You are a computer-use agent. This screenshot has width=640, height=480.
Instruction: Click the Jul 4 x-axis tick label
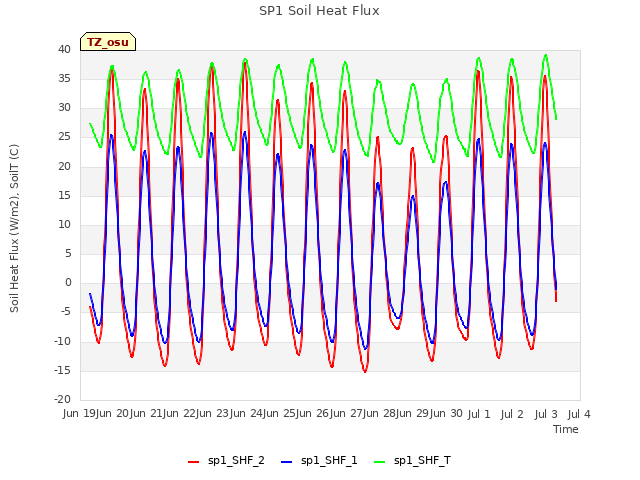tap(579, 414)
